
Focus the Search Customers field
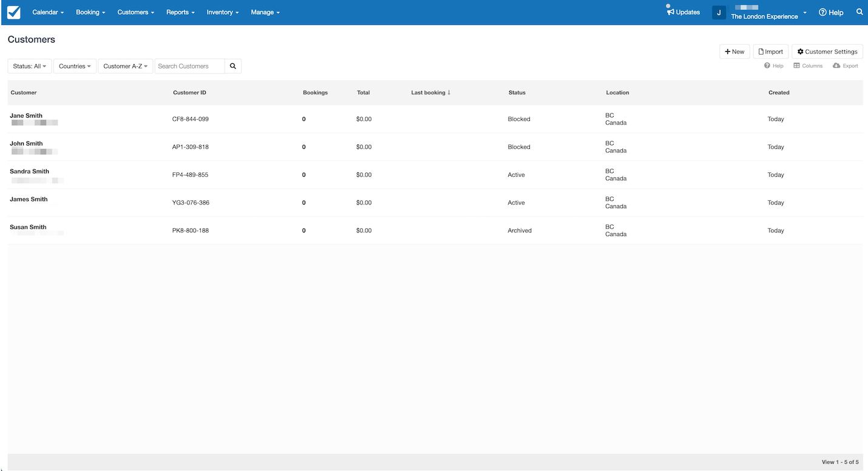tap(190, 66)
